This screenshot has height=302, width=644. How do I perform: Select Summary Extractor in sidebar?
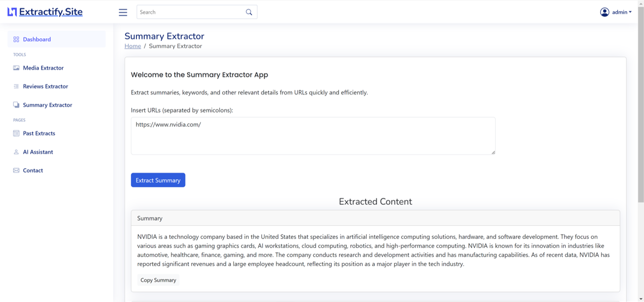57,105
